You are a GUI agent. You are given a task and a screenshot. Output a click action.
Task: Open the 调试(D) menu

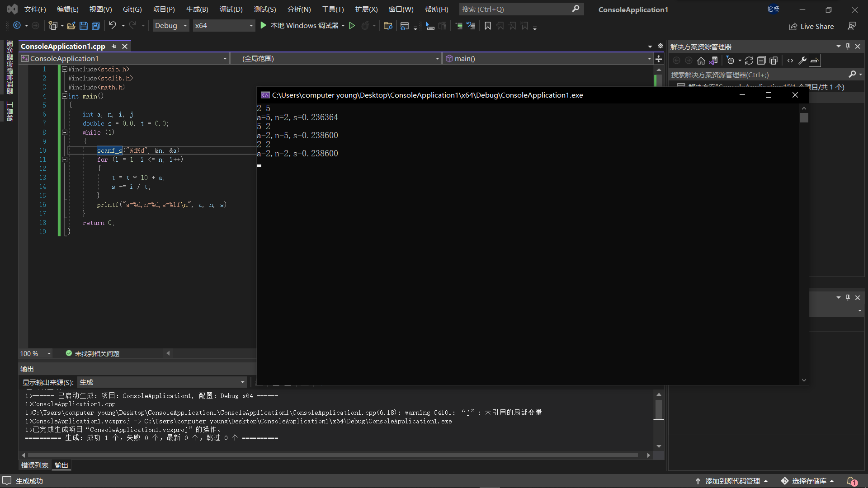pos(231,9)
